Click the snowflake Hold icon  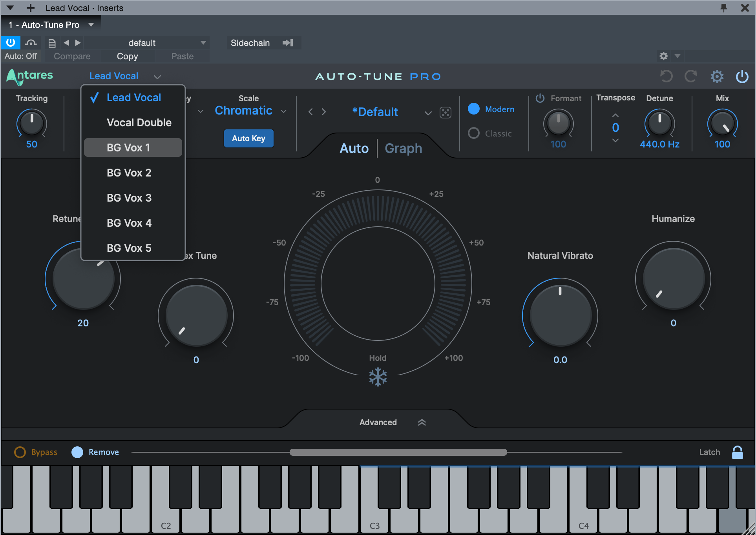point(377,377)
